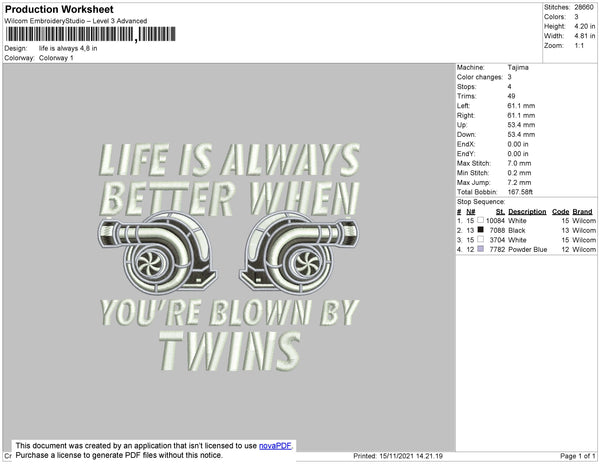Click the Color changes value 3

click(x=509, y=77)
